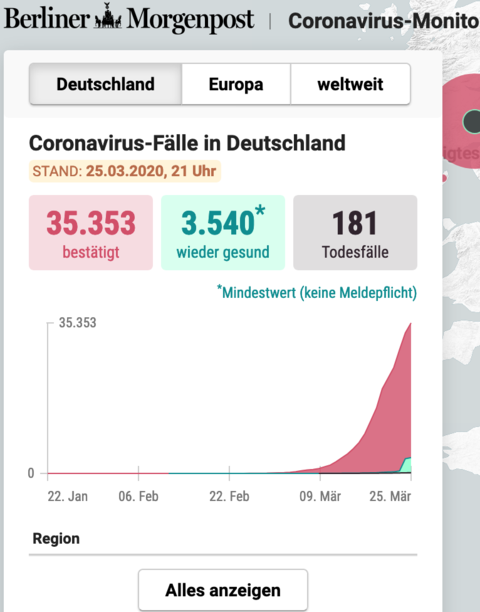480x612 pixels.
Task: Click the 25. Mär axis marker
Action: (390, 496)
